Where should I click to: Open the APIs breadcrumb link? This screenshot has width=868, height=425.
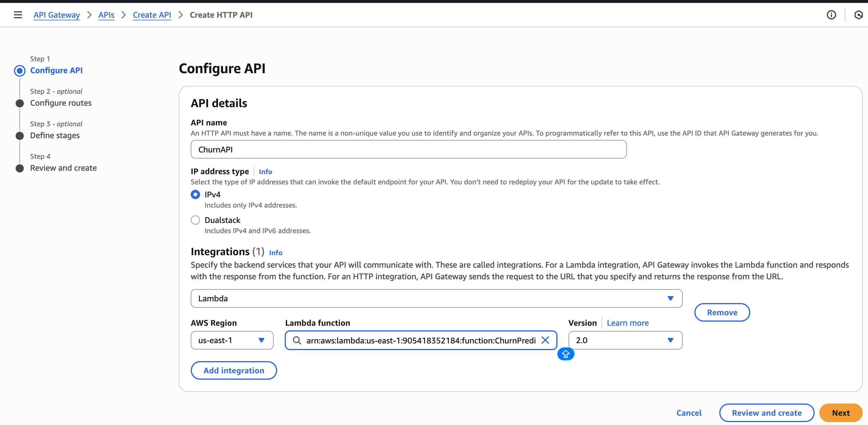106,15
